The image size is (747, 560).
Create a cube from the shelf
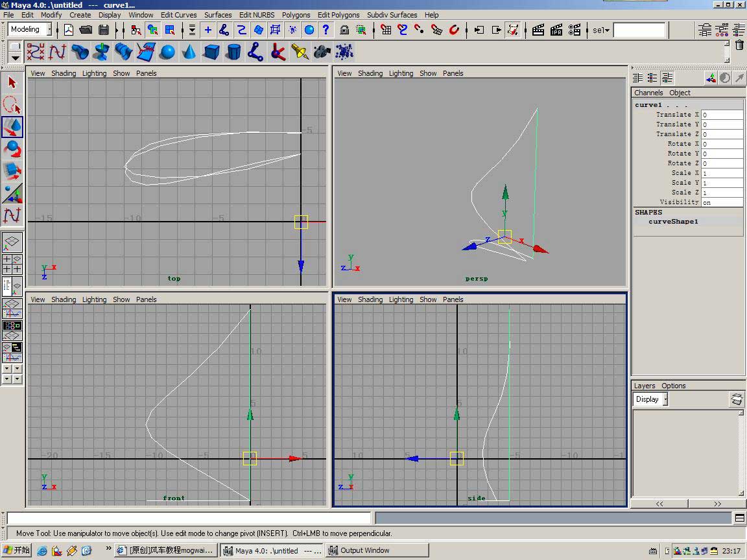(211, 52)
